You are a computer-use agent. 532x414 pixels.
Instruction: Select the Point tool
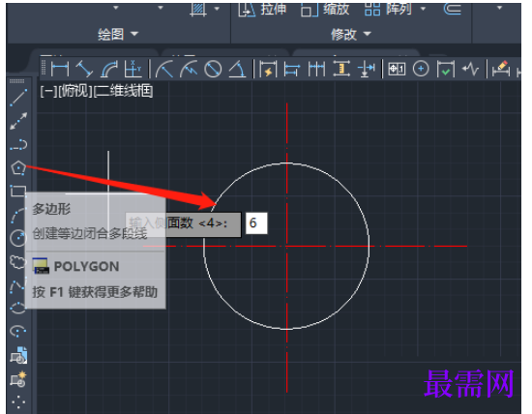pyautogui.click(x=18, y=402)
